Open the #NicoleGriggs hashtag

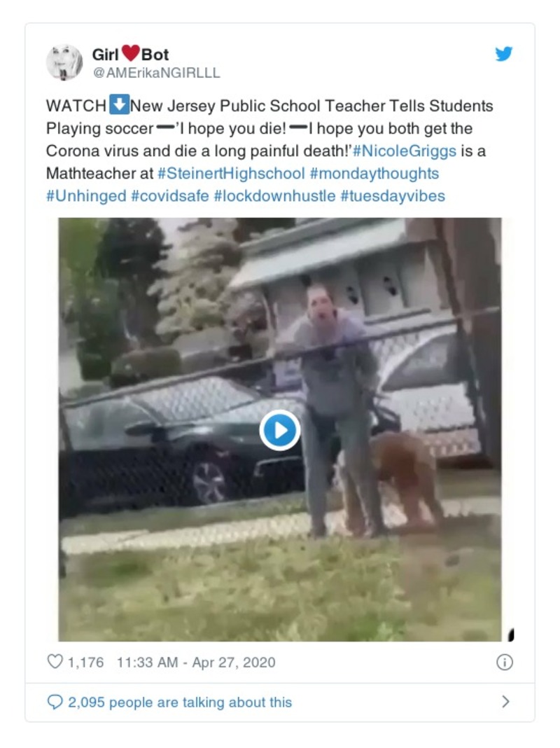click(404, 151)
